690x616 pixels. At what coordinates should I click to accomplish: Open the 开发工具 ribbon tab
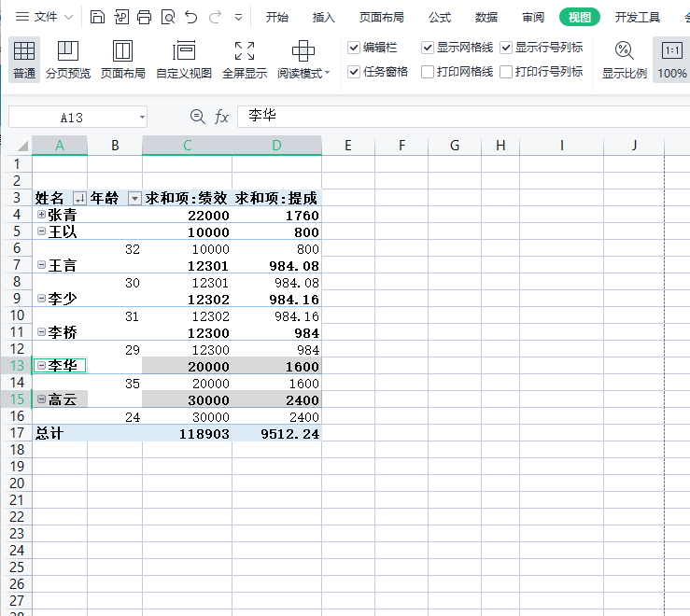[637, 17]
